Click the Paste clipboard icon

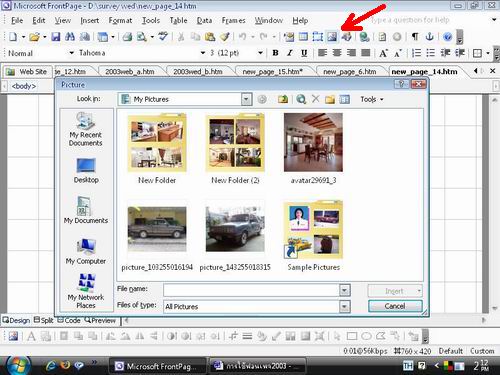tap(210, 37)
